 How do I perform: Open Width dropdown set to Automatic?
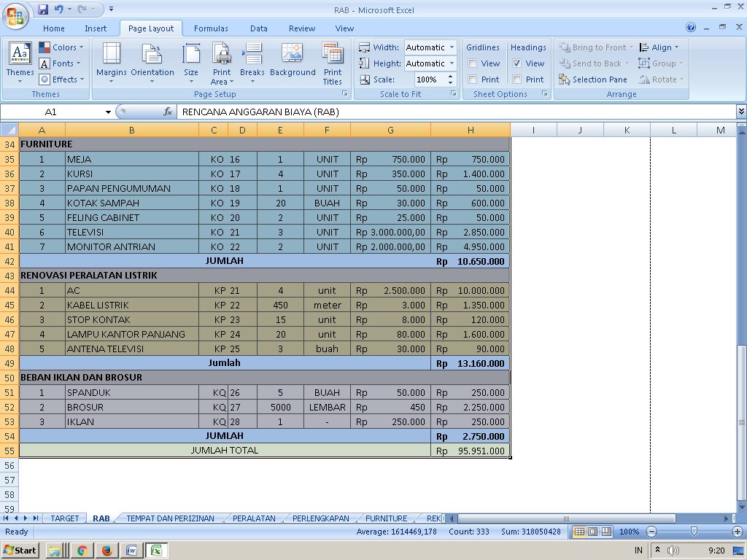click(452, 47)
